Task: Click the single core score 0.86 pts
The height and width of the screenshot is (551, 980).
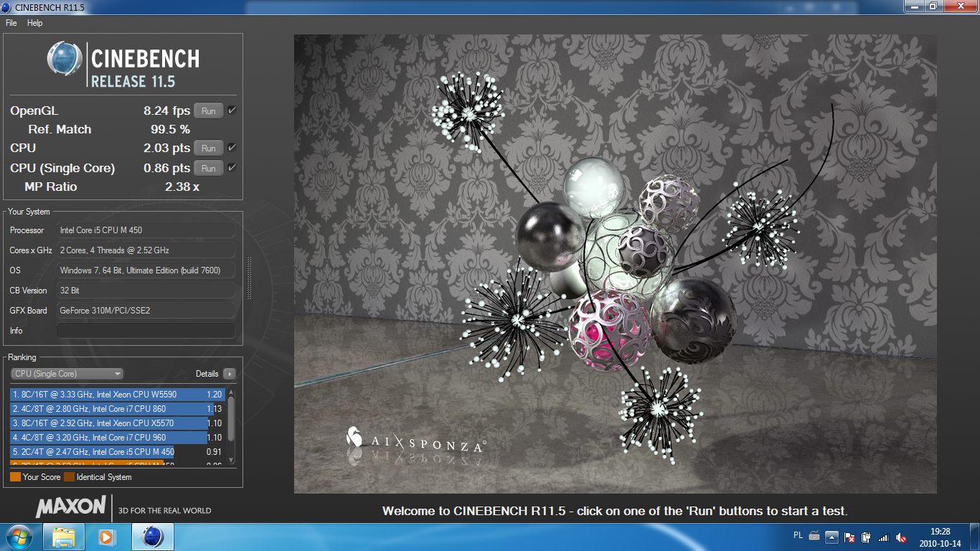Action: click(x=167, y=169)
